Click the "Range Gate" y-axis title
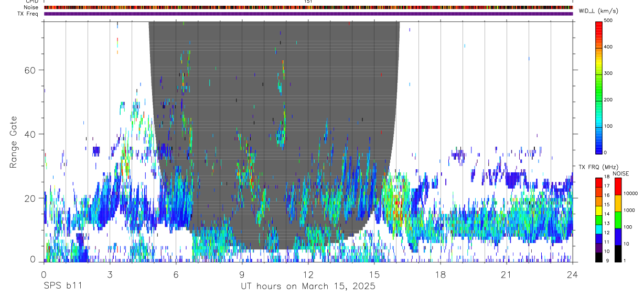 pos(14,142)
